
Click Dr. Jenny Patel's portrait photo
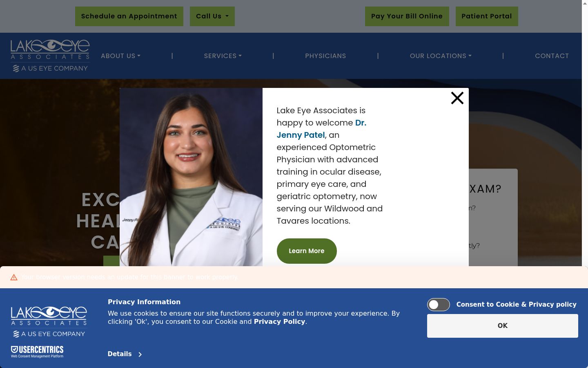coord(191,177)
